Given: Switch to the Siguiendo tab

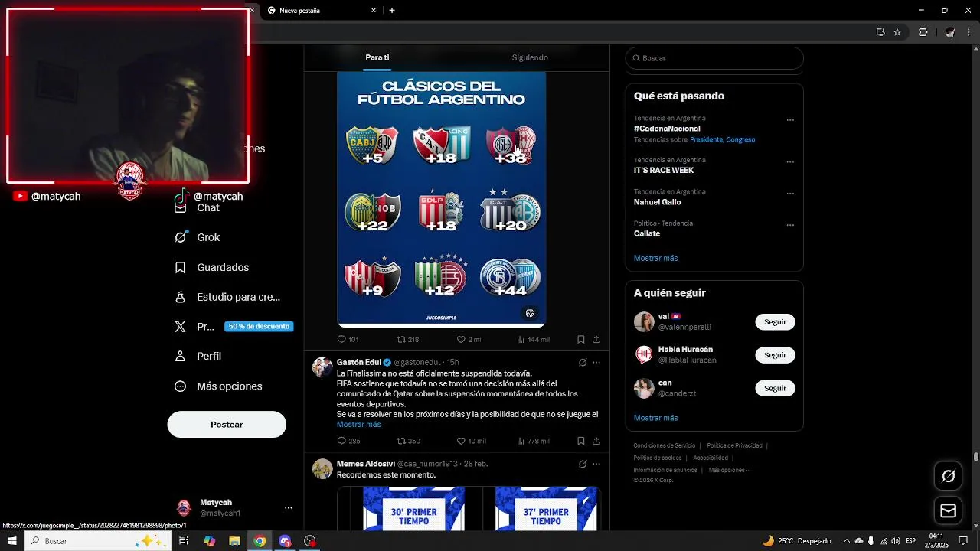Looking at the screenshot, I should pos(530,57).
